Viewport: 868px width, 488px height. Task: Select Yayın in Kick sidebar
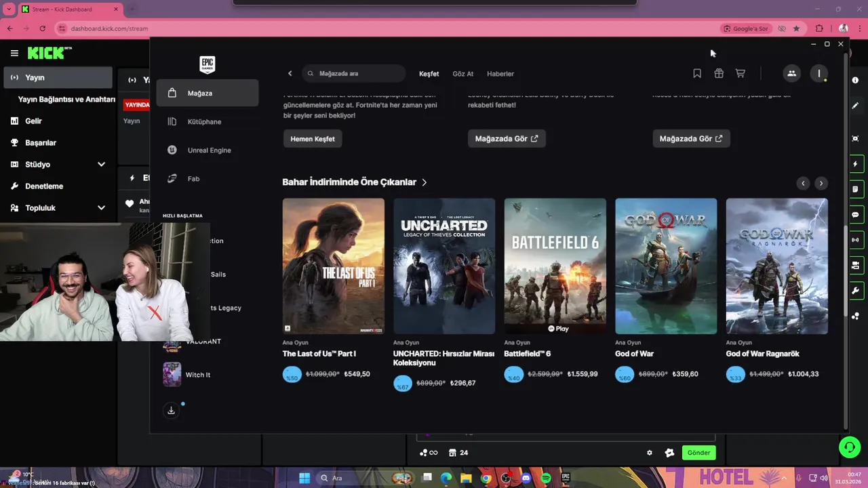(x=58, y=77)
